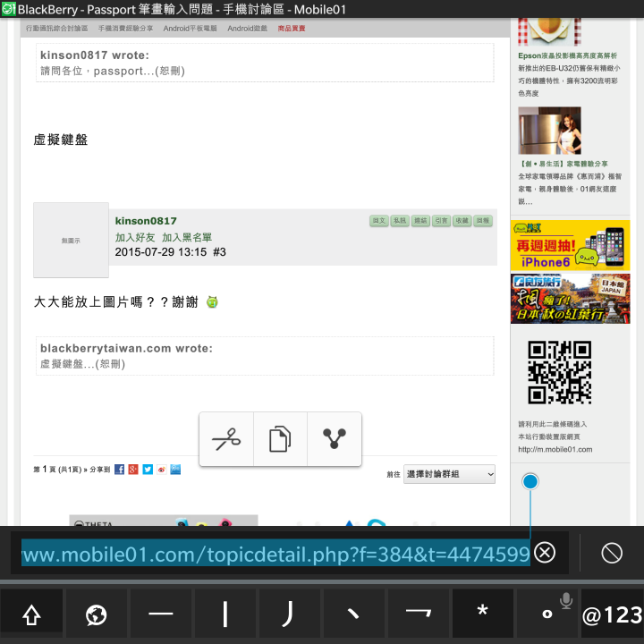
Task: Share to Weibo icon
Action: click(x=161, y=470)
